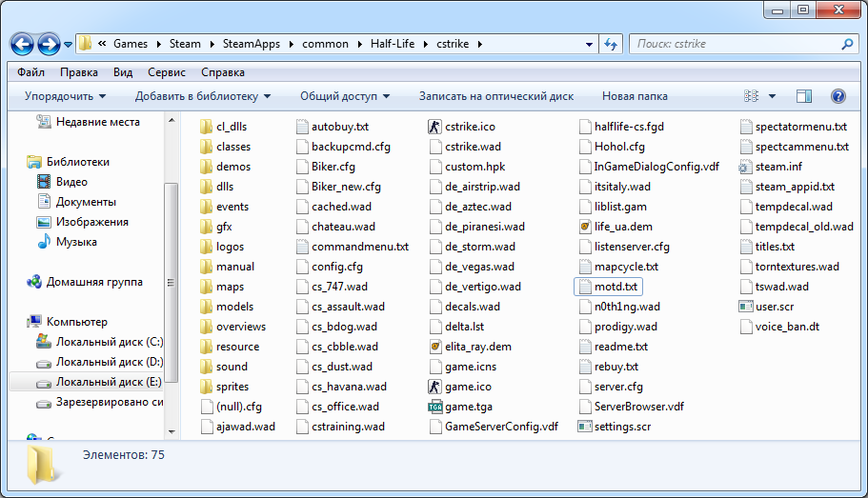Screen dimensions: 868x498
Task: Open the Сервис menu
Action: click(x=167, y=72)
